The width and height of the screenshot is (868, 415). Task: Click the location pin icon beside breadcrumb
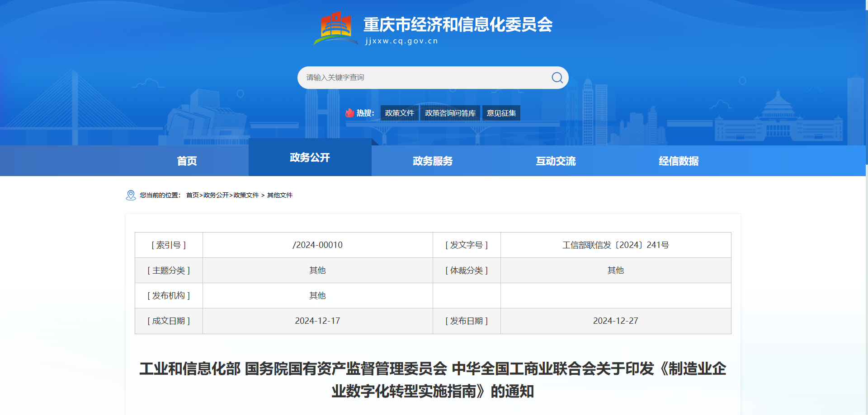pyautogui.click(x=131, y=195)
